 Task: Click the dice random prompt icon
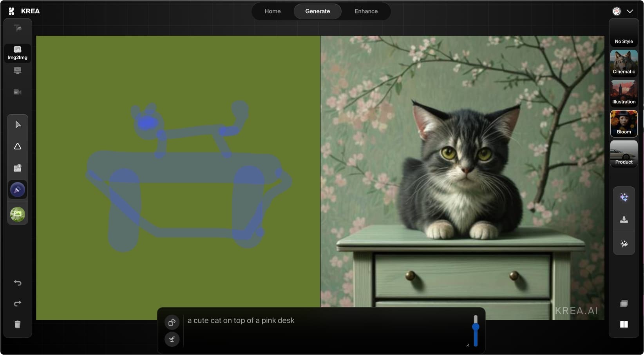click(x=172, y=322)
